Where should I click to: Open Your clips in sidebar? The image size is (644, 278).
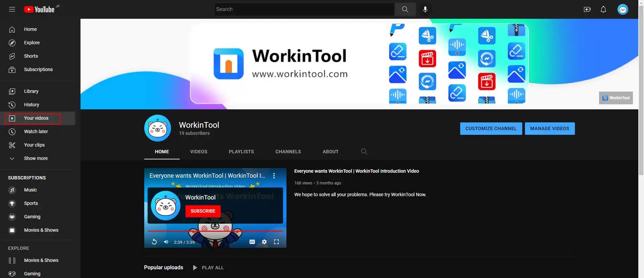[38, 145]
